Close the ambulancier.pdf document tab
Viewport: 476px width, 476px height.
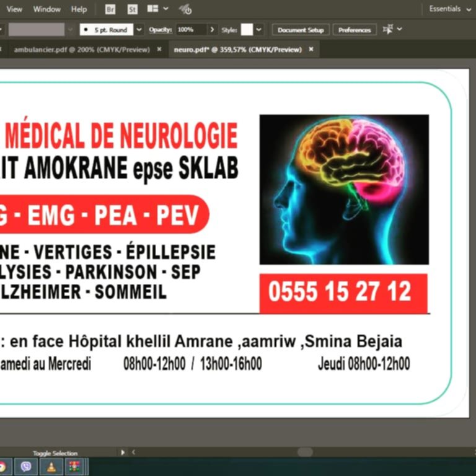(x=159, y=50)
